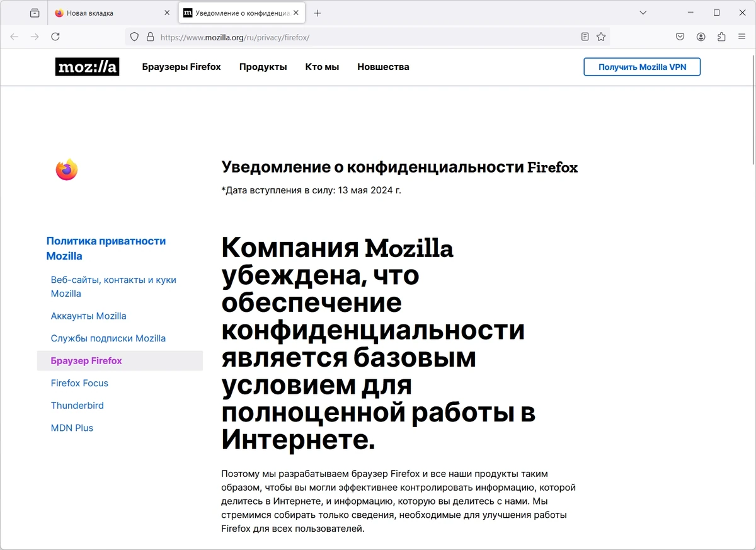Open 'Новшества' navigation menu
Viewport: 756px width, 550px height.
tap(383, 67)
